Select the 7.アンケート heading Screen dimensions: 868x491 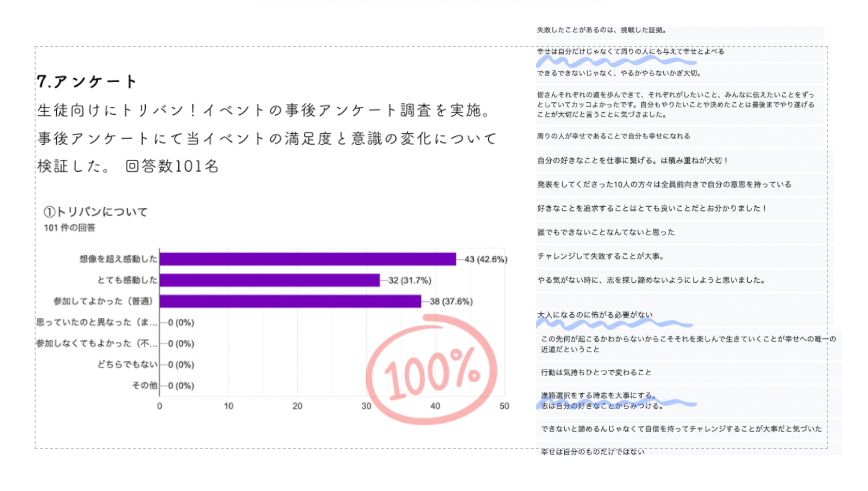[87, 82]
